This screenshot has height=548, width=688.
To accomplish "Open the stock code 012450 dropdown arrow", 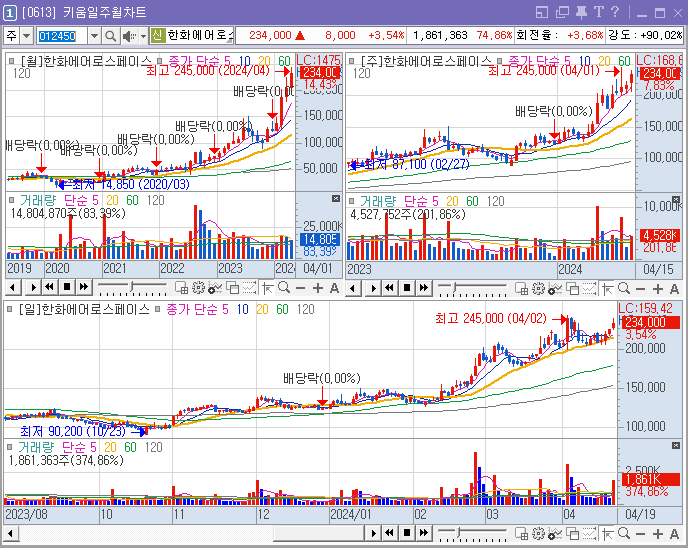I will pos(94,36).
